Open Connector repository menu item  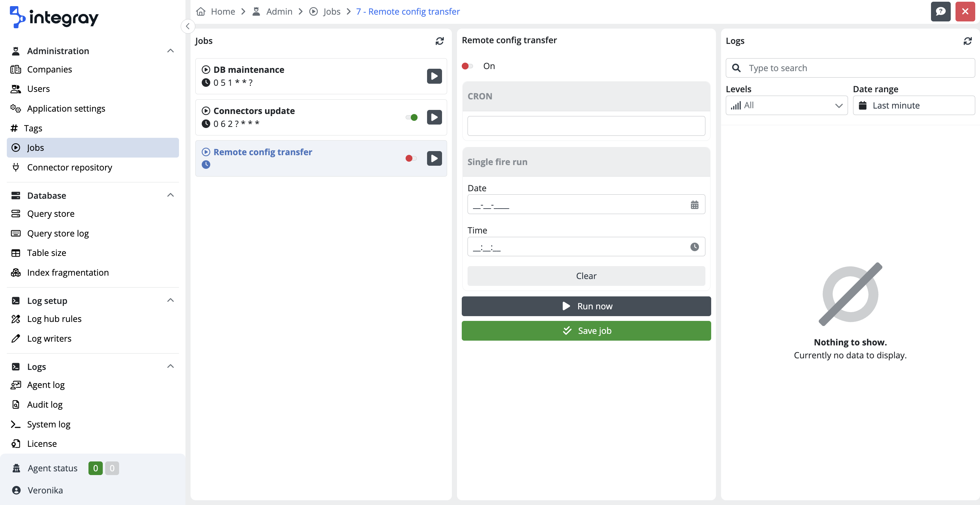[x=70, y=167]
